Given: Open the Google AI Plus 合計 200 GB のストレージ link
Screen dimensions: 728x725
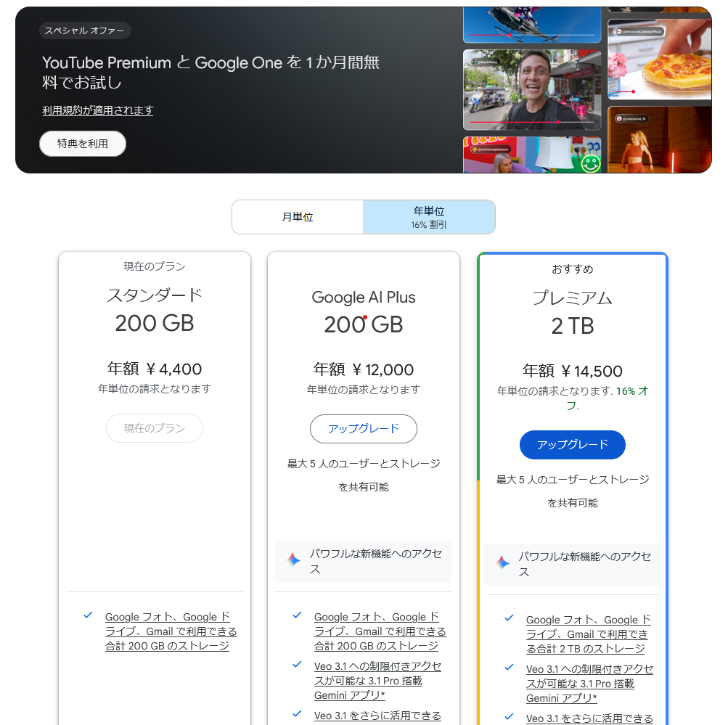Looking at the screenshot, I should tap(380, 631).
